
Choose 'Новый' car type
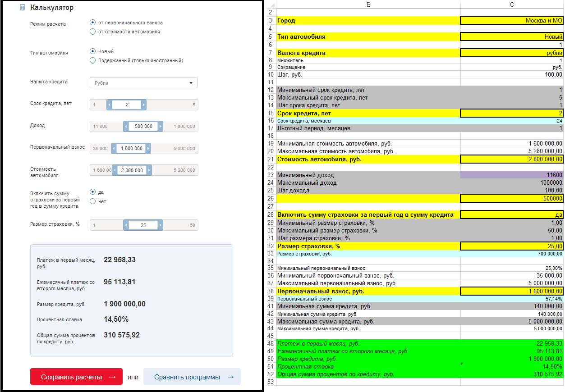click(x=93, y=51)
